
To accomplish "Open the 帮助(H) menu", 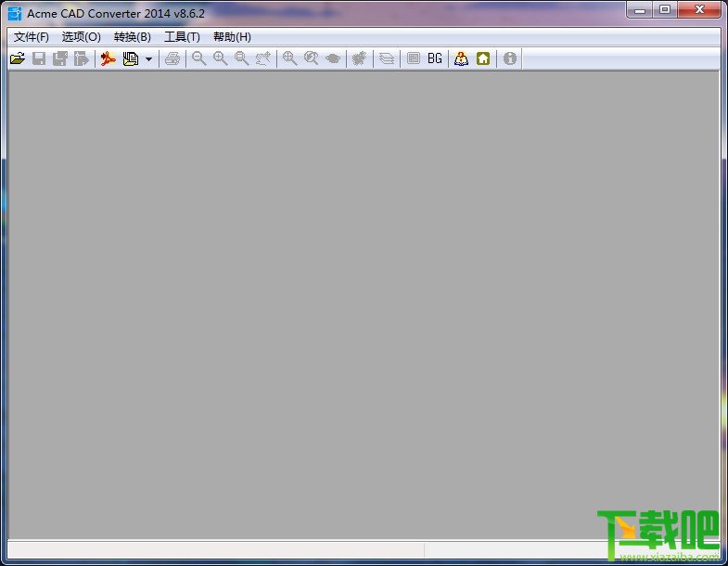I will [x=232, y=37].
